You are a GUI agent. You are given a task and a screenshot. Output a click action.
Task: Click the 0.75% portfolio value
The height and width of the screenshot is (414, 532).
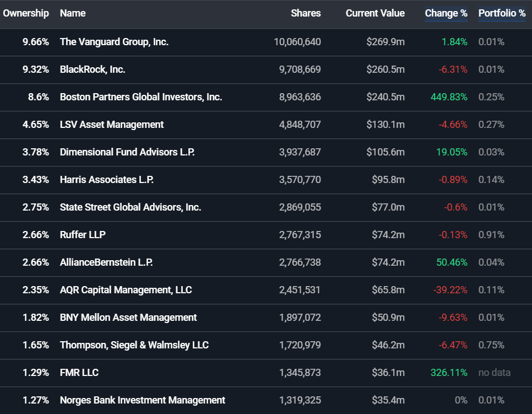coord(491,345)
